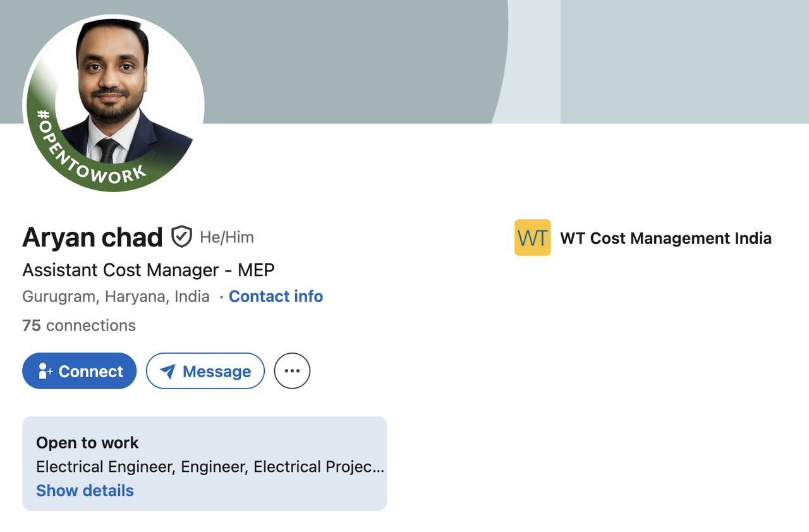Click the Open to work card heading
The image size is (809, 532).
87,443
